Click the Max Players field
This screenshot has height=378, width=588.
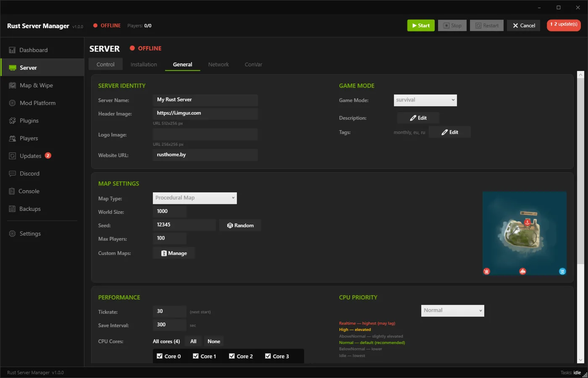tap(170, 239)
